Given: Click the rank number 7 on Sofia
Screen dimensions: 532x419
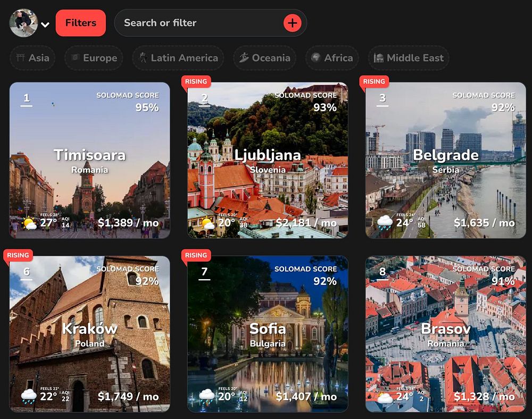Looking at the screenshot, I should click(x=204, y=272).
